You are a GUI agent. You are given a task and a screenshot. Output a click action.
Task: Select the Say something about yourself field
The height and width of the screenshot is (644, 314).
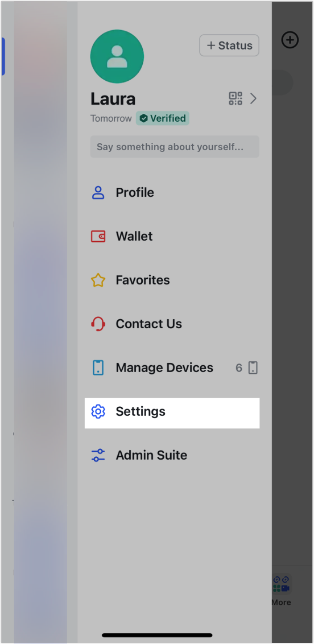pyautogui.click(x=175, y=147)
